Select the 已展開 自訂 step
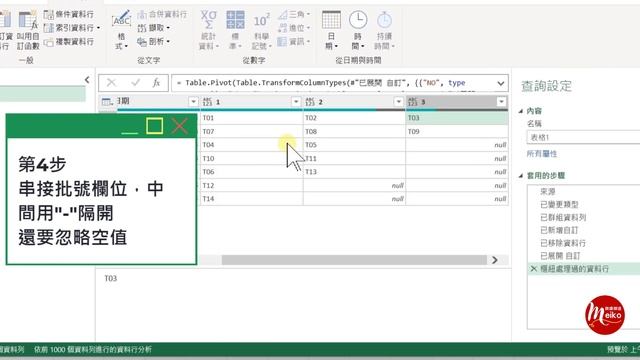Viewport: 640px width, 360px height. coord(560,256)
